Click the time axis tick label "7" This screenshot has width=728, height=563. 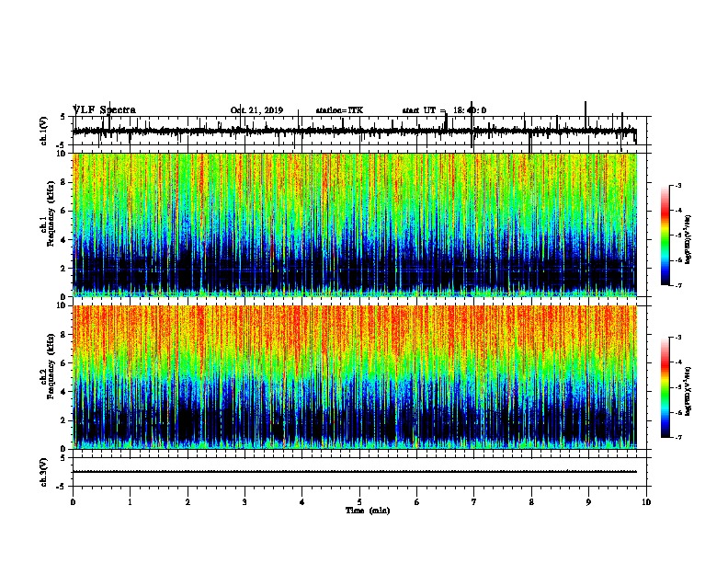coord(474,502)
